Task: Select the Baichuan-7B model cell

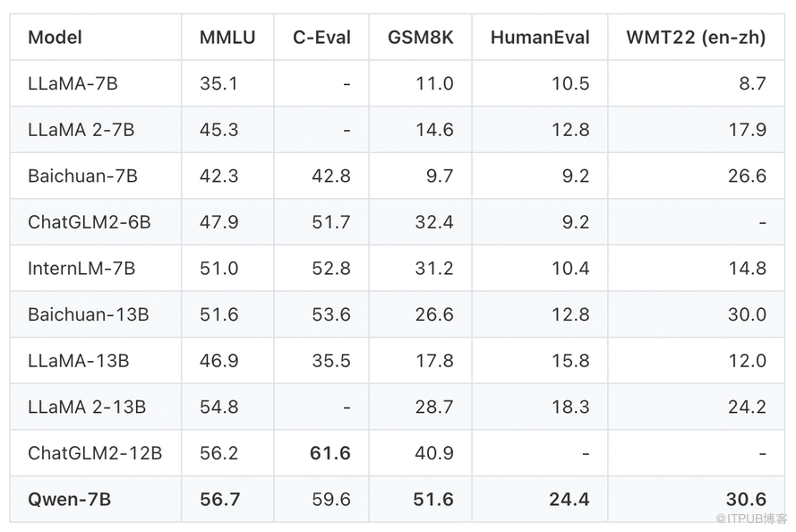Action: (82, 176)
